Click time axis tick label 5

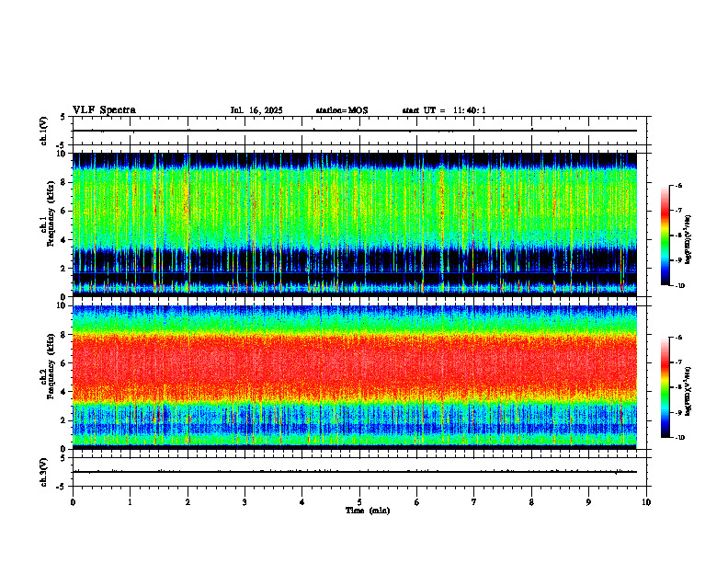pyautogui.click(x=359, y=502)
